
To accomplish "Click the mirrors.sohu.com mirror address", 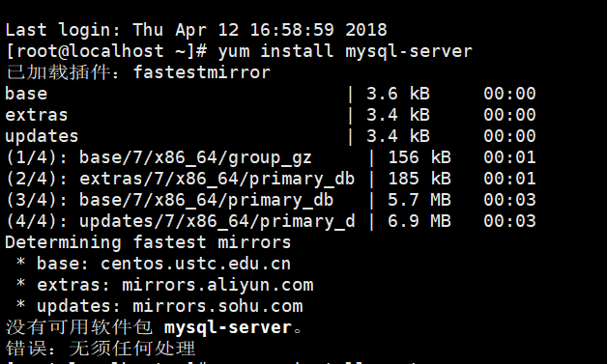I will pos(217,306).
